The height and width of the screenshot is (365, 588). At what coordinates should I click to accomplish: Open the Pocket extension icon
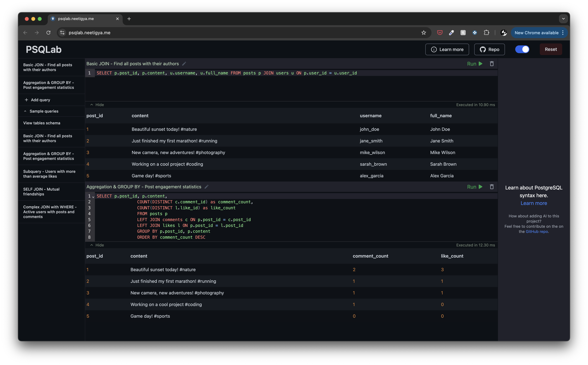(440, 33)
